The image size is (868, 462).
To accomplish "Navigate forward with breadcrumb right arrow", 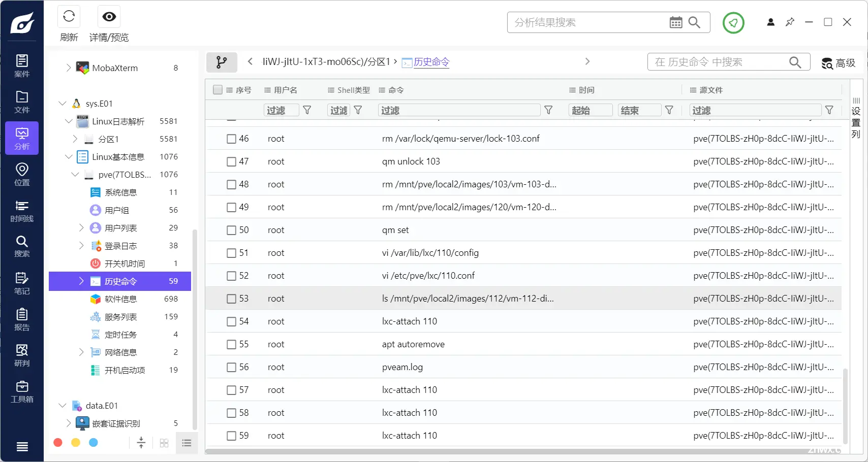I will [x=587, y=61].
